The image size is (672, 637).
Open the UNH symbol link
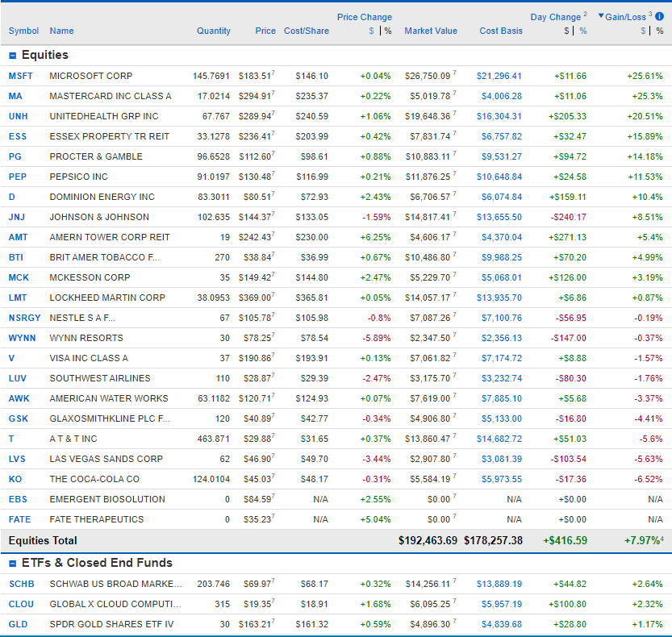pyautogui.click(x=19, y=117)
